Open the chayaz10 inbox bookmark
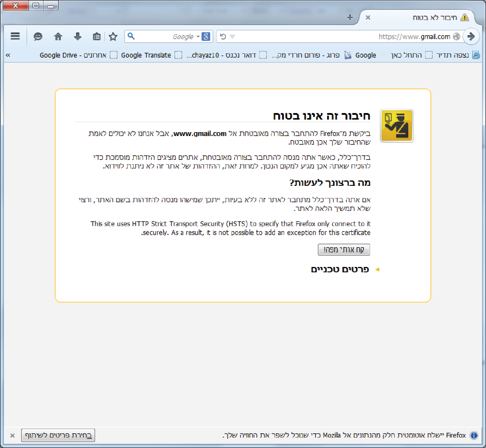 point(227,55)
